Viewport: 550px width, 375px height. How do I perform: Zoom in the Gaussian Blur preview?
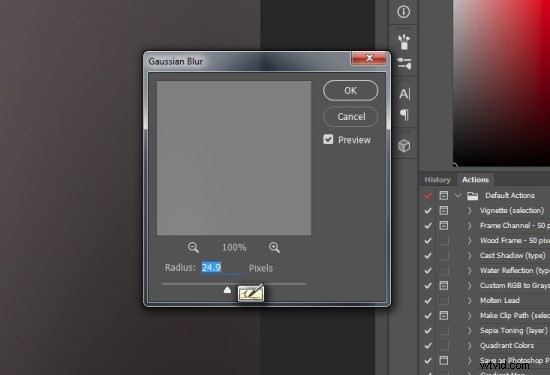[274, 247]
